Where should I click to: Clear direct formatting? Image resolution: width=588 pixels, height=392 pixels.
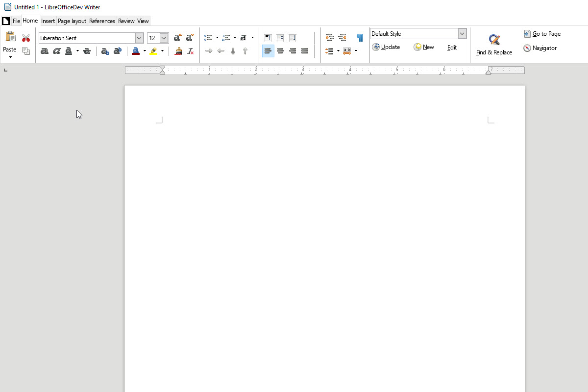click(x=190, y=50)
